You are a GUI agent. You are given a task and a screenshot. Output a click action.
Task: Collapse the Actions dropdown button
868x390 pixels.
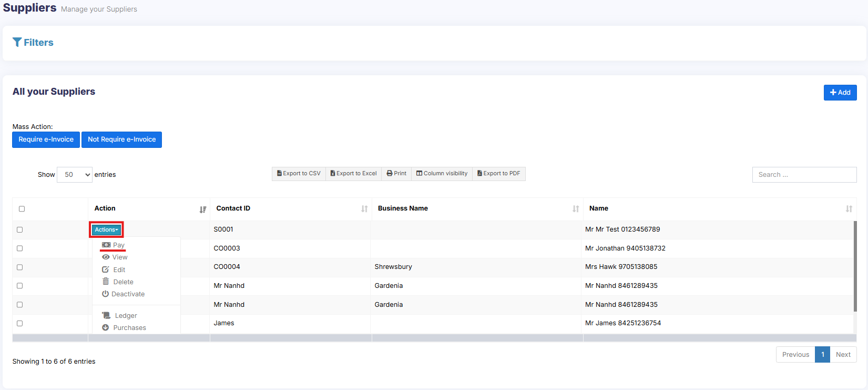(x=106, y=230)
